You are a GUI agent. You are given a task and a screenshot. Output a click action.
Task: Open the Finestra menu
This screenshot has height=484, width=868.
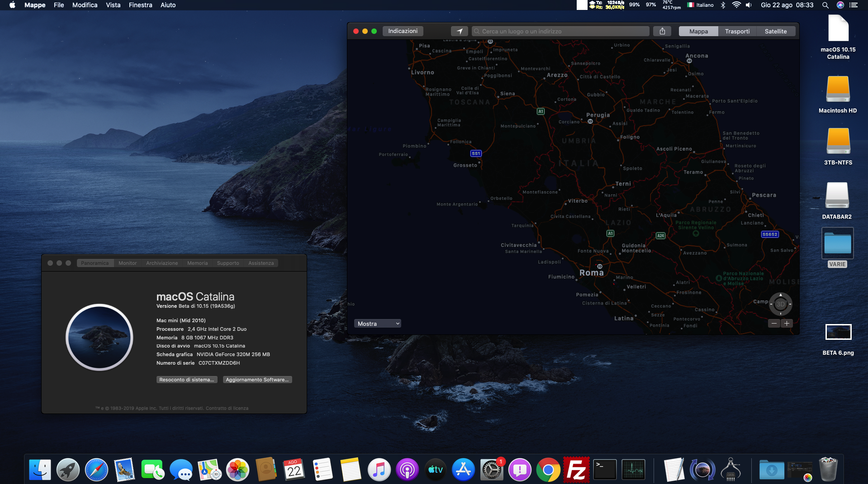[141, 5]
